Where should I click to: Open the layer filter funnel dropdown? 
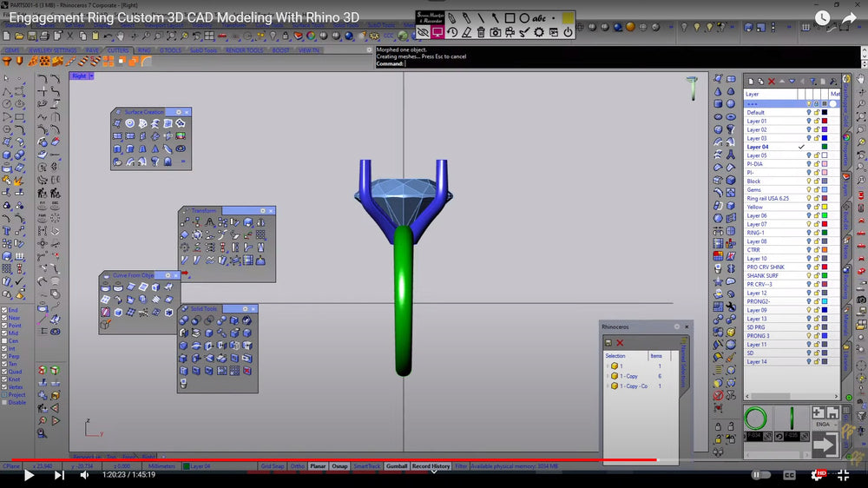pyautogui.click(x=812, y=82)
